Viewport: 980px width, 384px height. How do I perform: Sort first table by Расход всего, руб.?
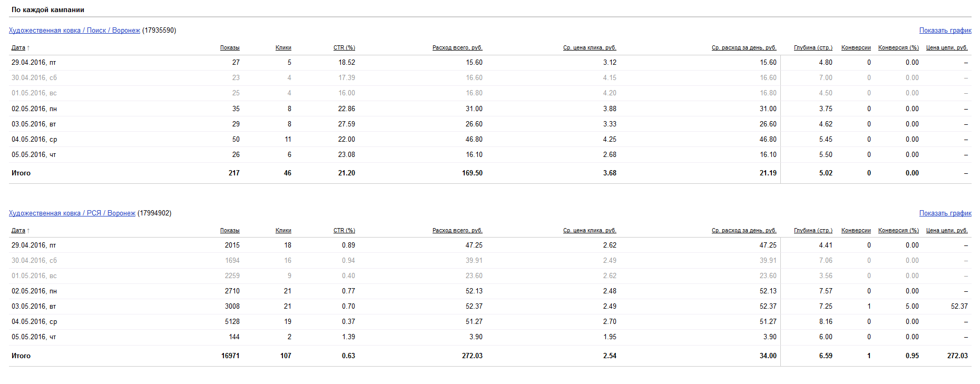tap(457, 48)
